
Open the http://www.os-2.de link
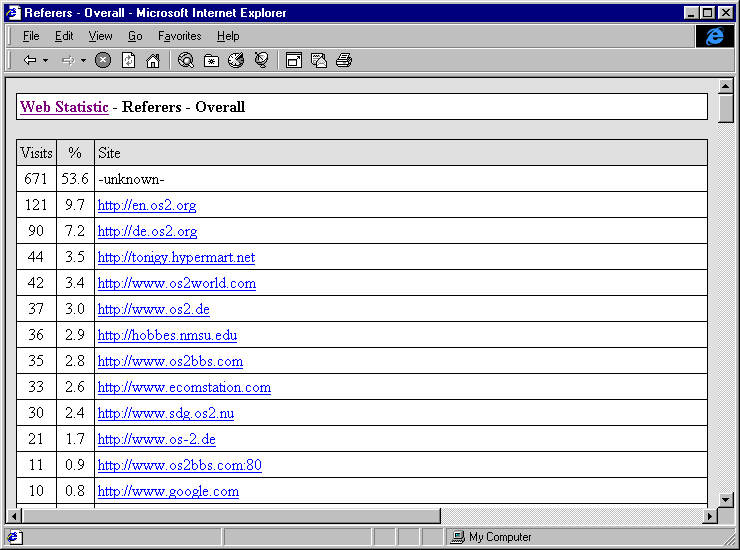coord(156,439)
